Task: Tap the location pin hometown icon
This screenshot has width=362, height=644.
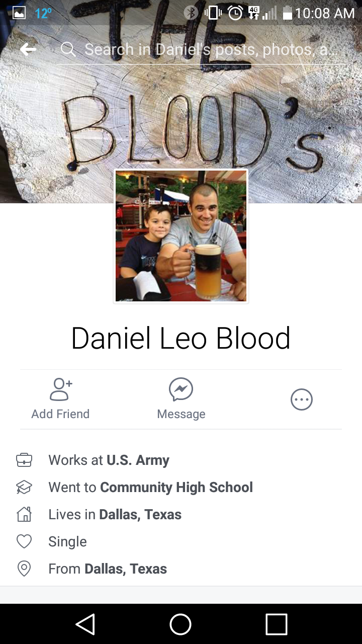Action: [24, 569]
